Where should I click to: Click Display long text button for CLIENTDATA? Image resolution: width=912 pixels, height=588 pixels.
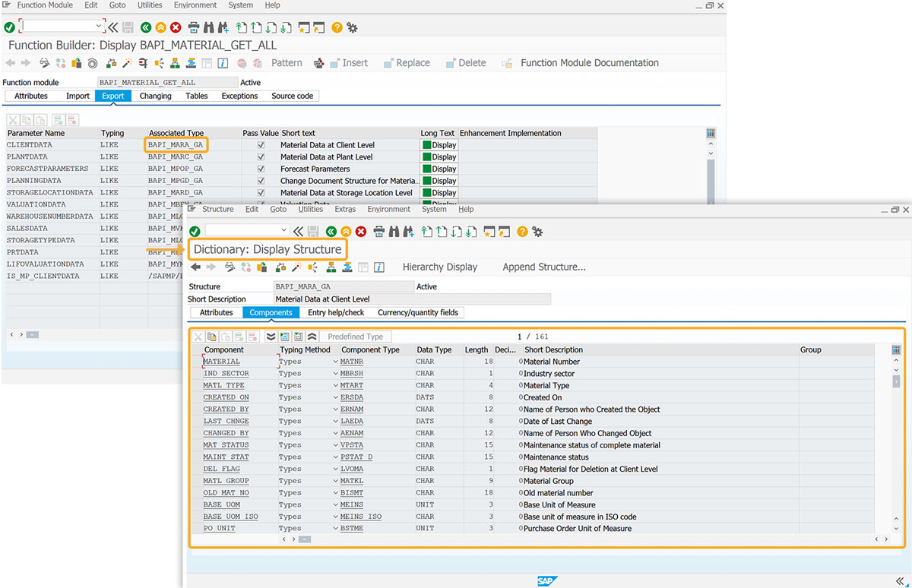click(x=440, y=145)
